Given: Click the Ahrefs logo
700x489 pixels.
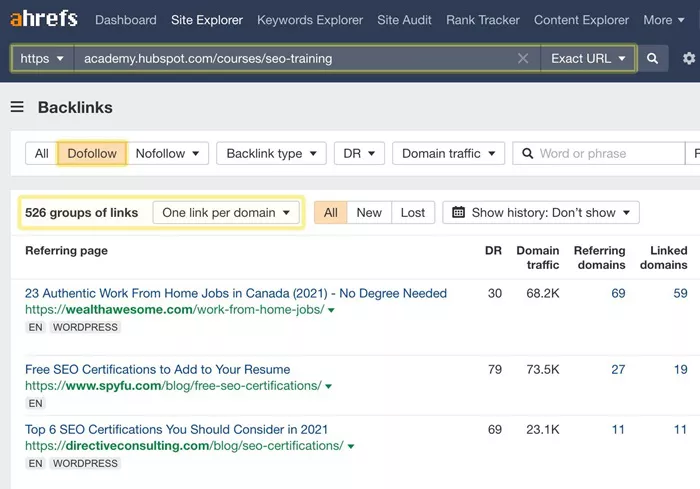Looking at the screenshot, I should pyautogui.click(x=44, y=19).
